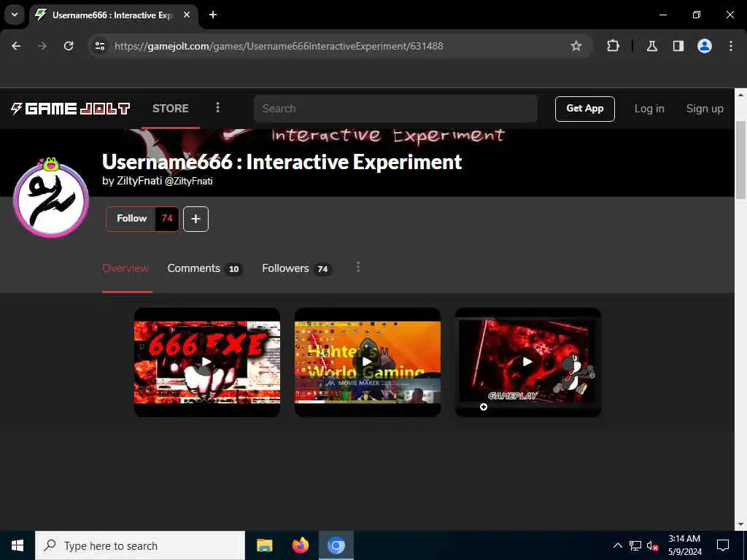Click the scrollbar up arrow
Image resolution: width=747 pixels, height=560 pixels.
click(741, 95)
